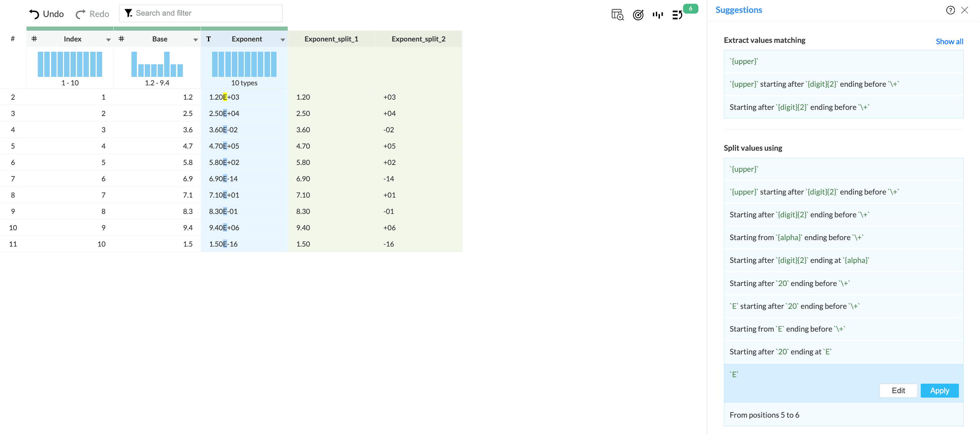The image size is (980, 434).
Task: Click the Edit button
Action: click(x=898, y=390)
